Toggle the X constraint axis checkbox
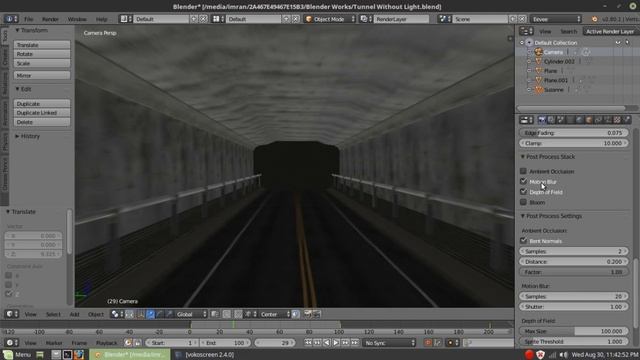The image size is (640, 360). 9,276
